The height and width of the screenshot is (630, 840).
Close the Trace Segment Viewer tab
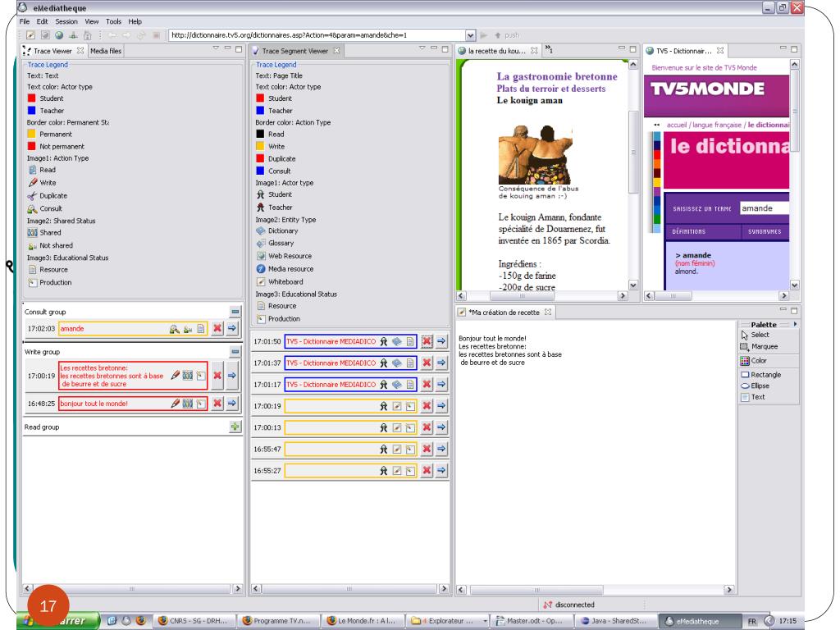(336, 51)
